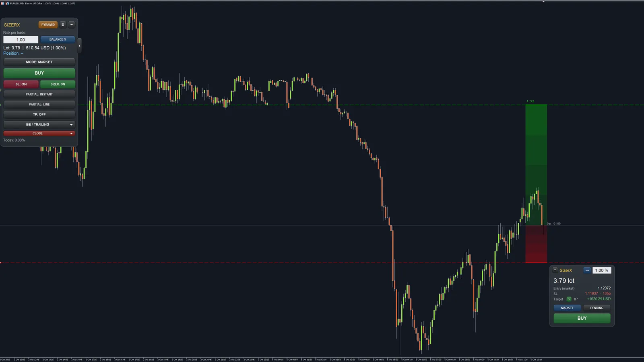Select the green take-profit zone on the chart
The image size is (644, 362).
tap(536, 165)
